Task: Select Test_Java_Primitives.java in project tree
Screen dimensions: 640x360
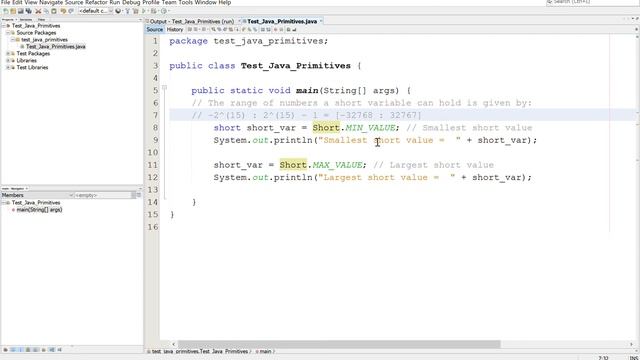Action: coord(56,47)
